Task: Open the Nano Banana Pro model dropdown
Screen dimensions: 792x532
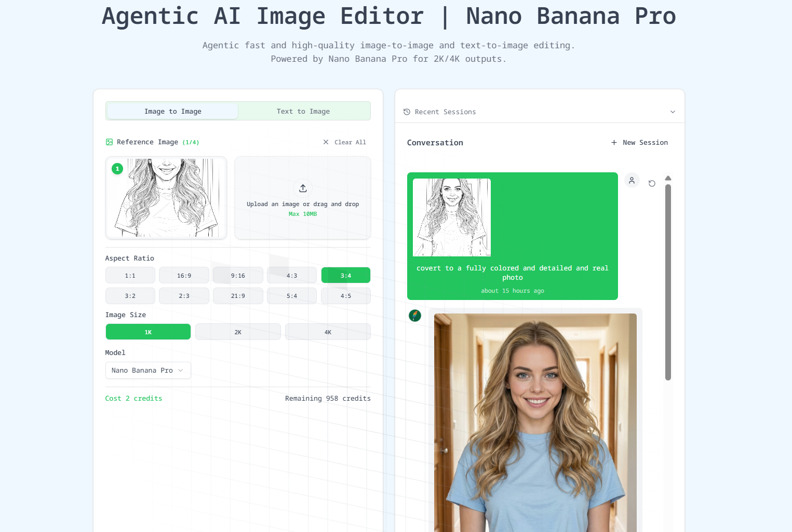Action: click(x=148, y=370)
